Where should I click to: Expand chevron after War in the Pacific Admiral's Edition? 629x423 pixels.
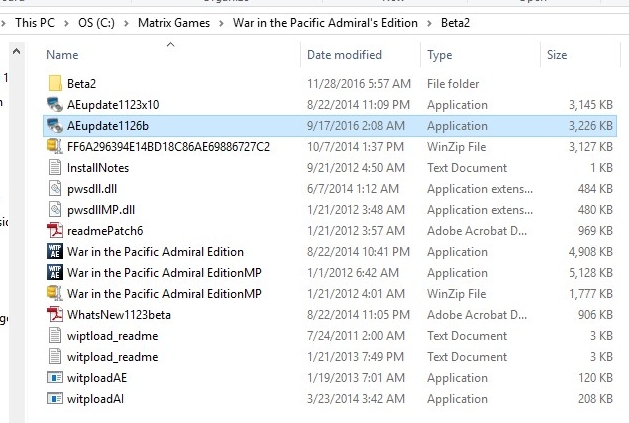click(429, 23)
